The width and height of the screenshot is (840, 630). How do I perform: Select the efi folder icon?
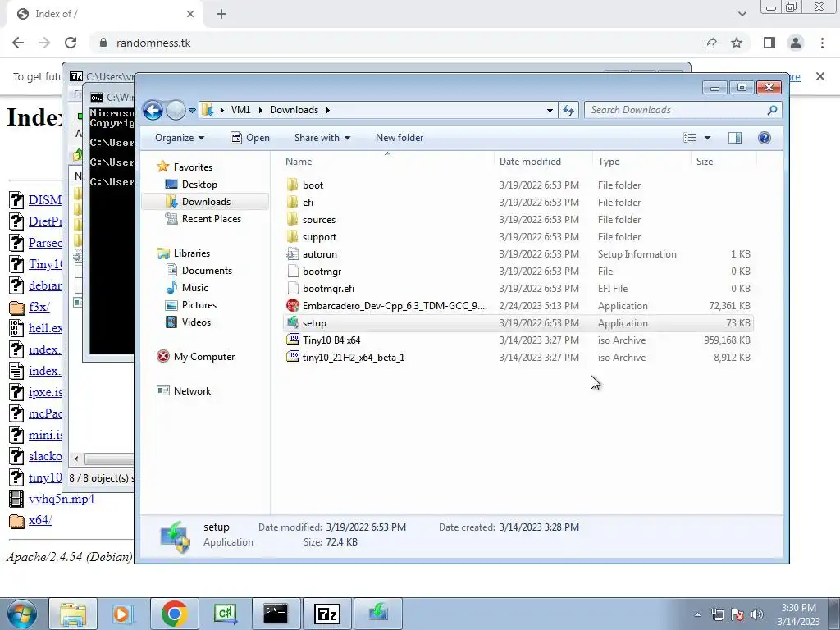293,202
